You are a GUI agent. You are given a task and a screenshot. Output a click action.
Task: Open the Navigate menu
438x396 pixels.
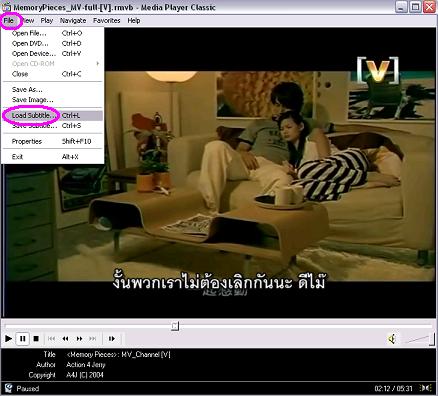[x=73, y=21]
